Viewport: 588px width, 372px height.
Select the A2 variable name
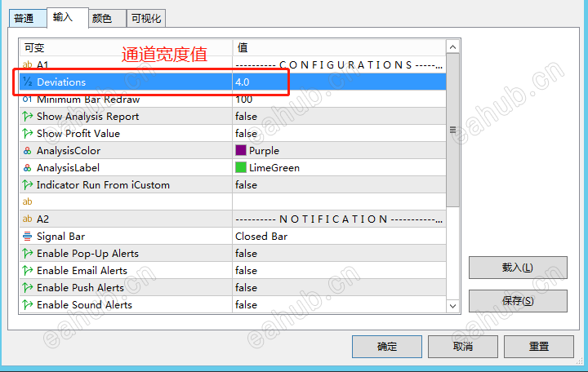pyautogui.click(x=42, y=219)
